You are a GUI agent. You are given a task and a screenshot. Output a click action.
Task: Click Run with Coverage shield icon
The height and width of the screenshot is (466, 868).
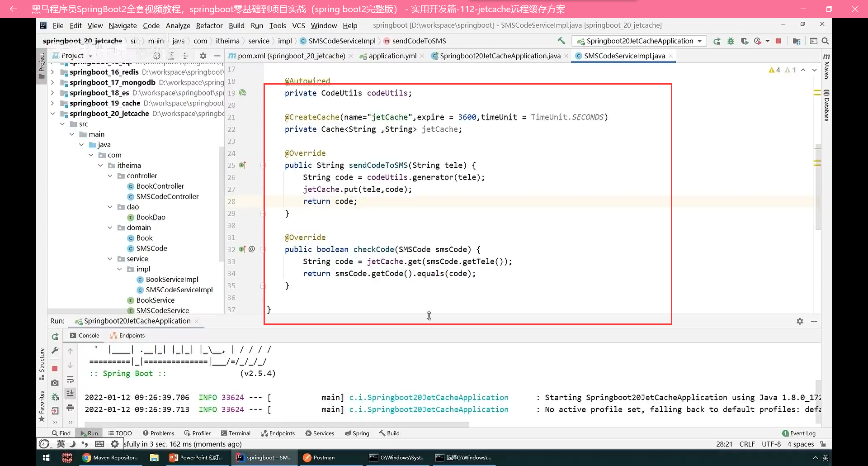(744, 41)
